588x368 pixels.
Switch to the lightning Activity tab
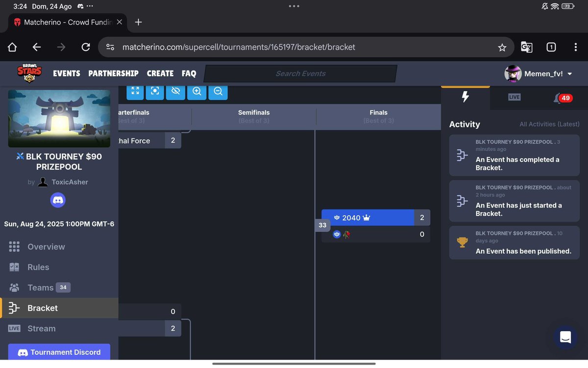465,97
